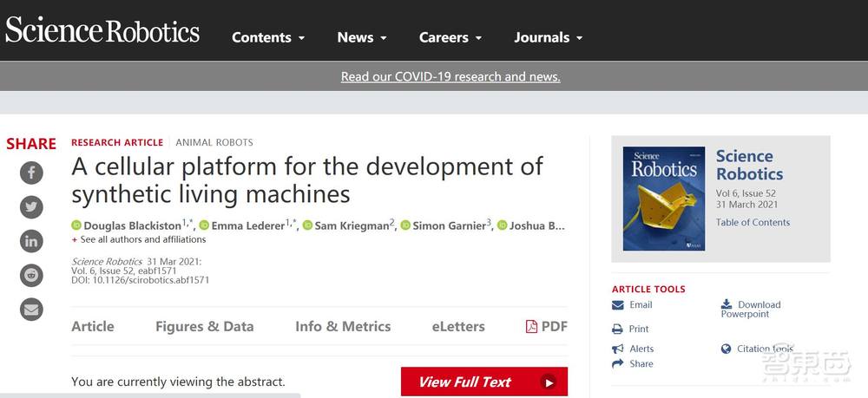868x398 pixels.
Task: Click the email share icon in sidebar
Action: pyautogui.click(x=31, y=309)
